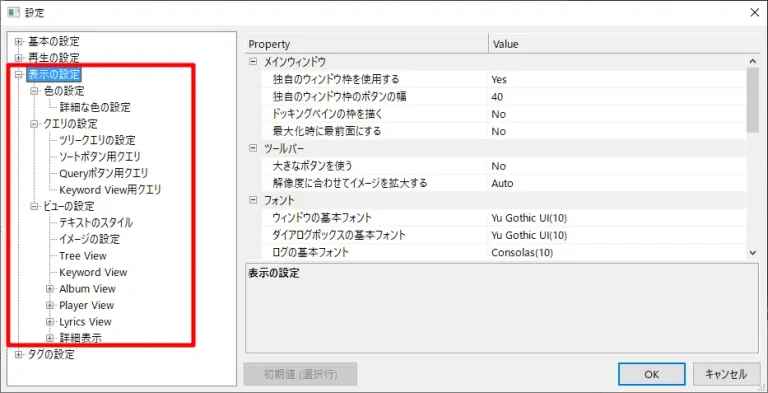
Task: Expand the Album View node
Action: point(49,289)
